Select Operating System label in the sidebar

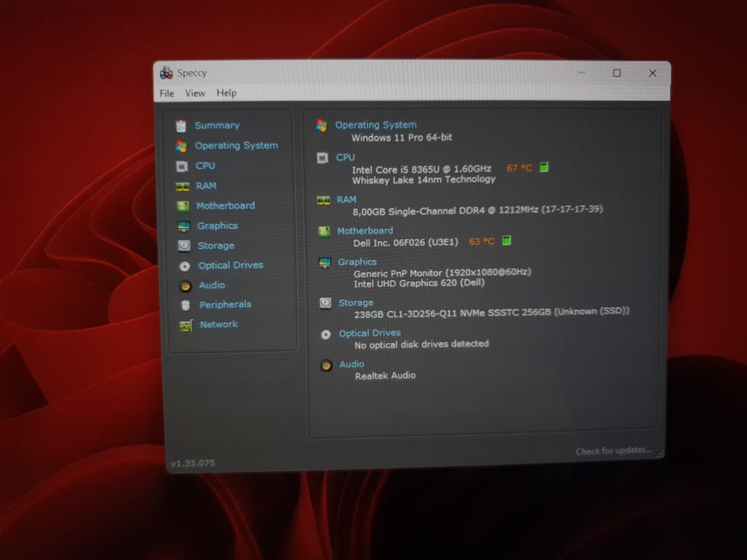[237, 145]
